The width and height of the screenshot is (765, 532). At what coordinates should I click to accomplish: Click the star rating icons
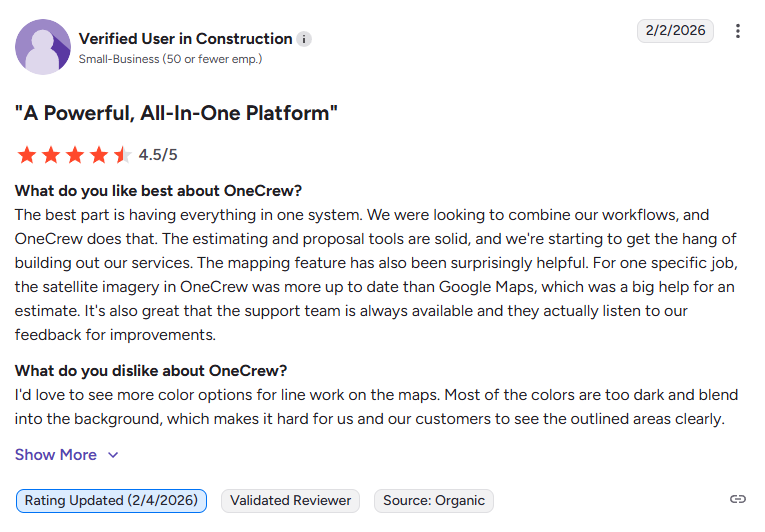pyautogui.click(x=74, y=155)
